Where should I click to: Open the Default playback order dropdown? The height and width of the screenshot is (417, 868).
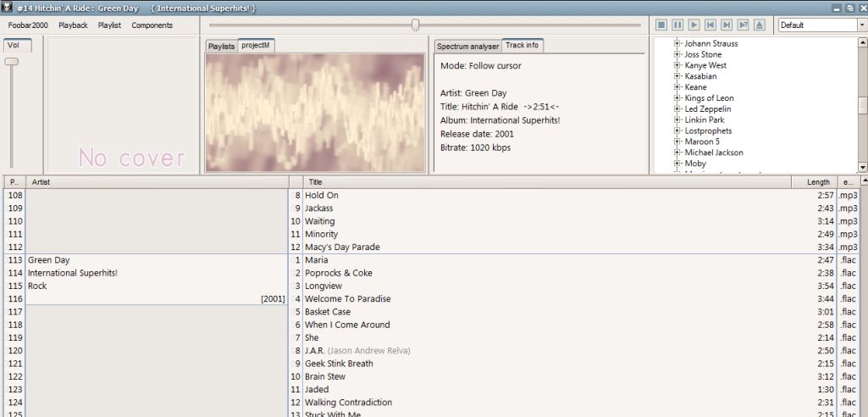(861, 25)
